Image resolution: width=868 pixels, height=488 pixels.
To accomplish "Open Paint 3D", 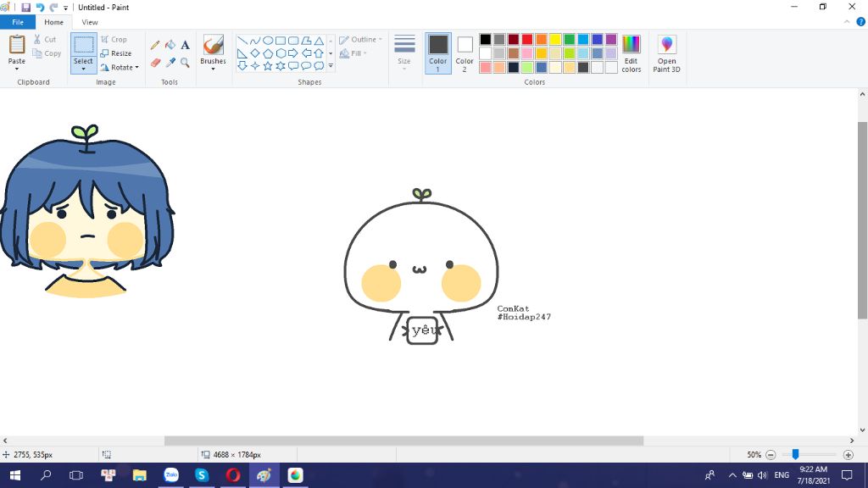I will (666, 53).
